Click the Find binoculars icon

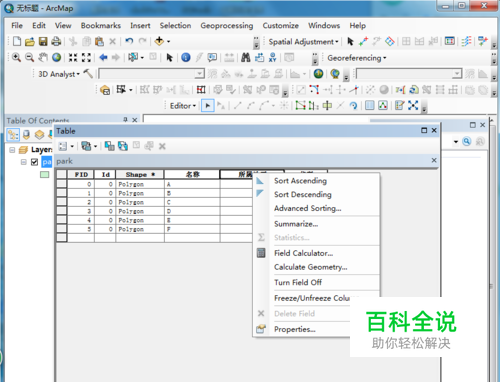(x=246, y=57)
